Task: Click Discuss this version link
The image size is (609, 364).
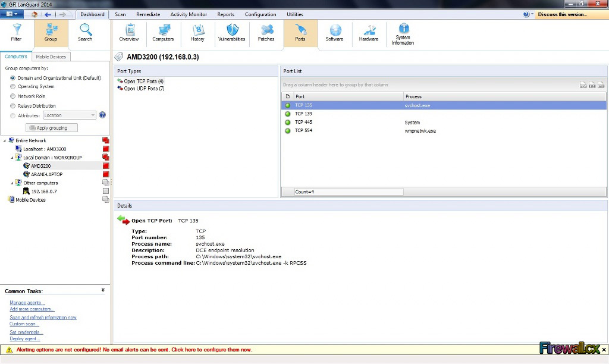Action: coord(563,14)
